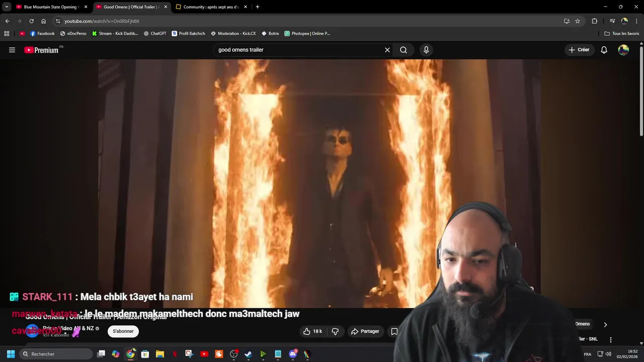Image resolution: width=644 pixels, height=362 pixels.
Task: Open the Chrome profile avatar
Action: [624, 21]
